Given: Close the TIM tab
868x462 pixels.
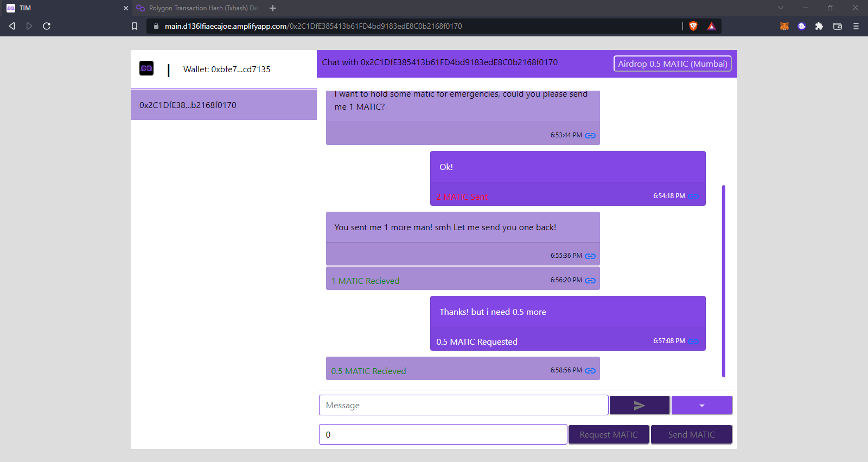Looking at the screenshot, I should pos(126,8).
